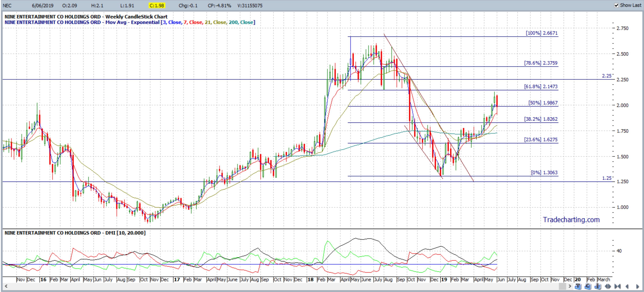The height and width of the screenshot is (292, 644).
Task: Click the H:2.1 high value
Action: [x=97, y=5]
